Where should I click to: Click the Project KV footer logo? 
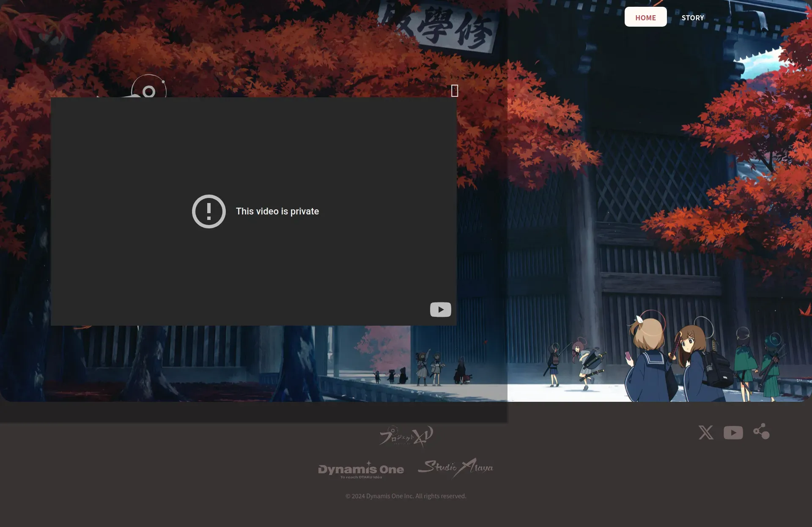[406, 436]
